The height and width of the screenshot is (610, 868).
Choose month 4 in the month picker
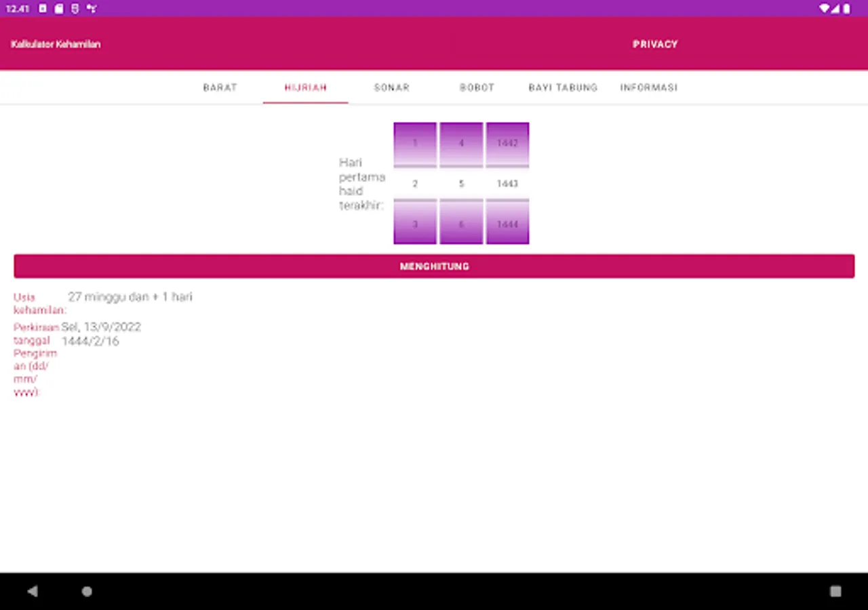point(461,144)
